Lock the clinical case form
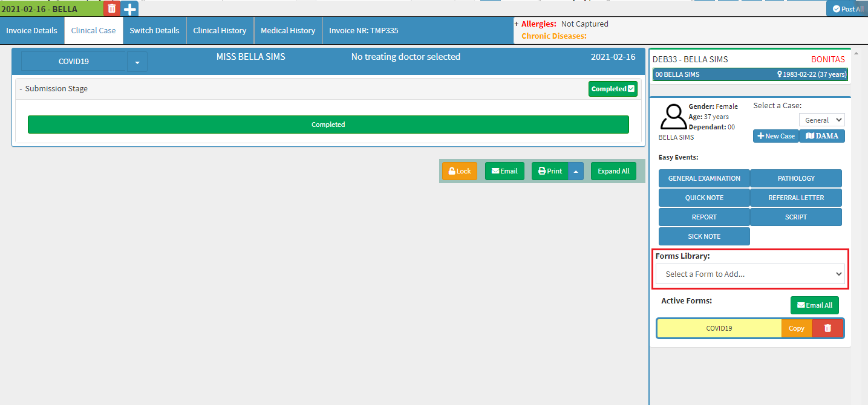Viewport: 868px width, 405px height. (460, 171)
